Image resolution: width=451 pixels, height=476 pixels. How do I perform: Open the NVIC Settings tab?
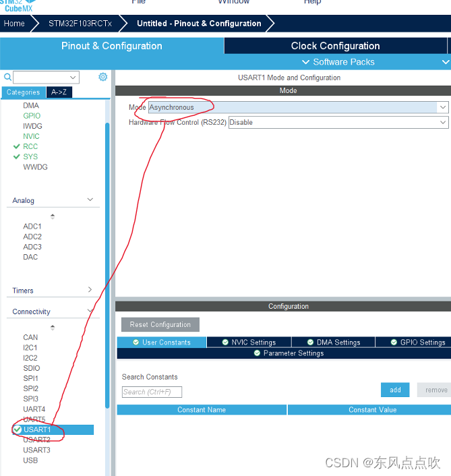point(249,343)
